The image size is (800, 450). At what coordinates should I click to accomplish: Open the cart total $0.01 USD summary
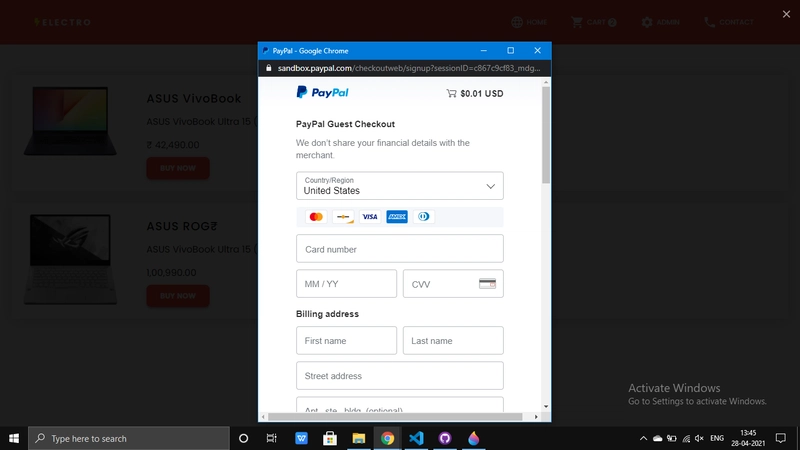click(475, 94)
